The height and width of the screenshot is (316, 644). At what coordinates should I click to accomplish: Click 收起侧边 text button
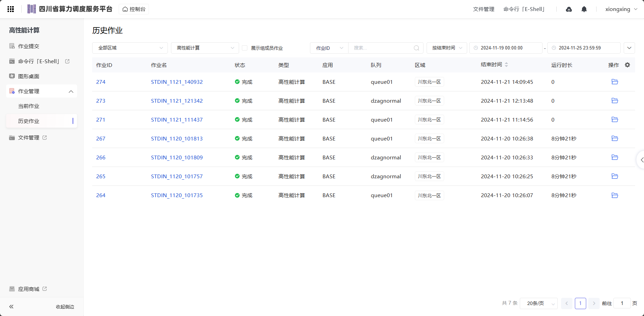point(65,307)
